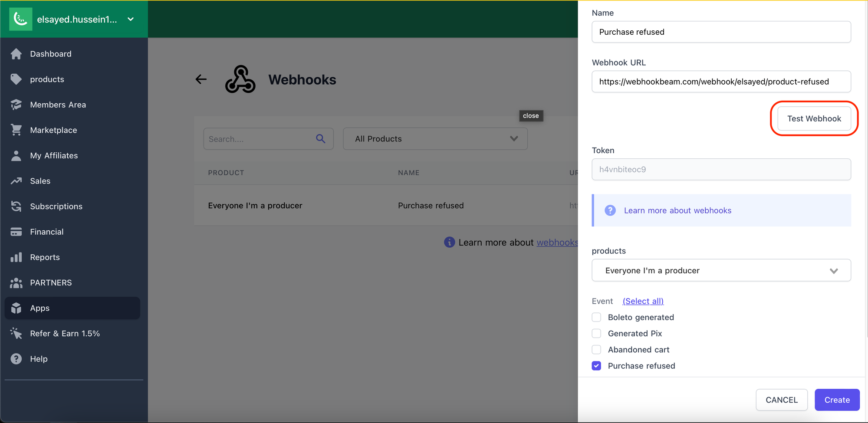Click the Webhook URL input field

point(721,82)
